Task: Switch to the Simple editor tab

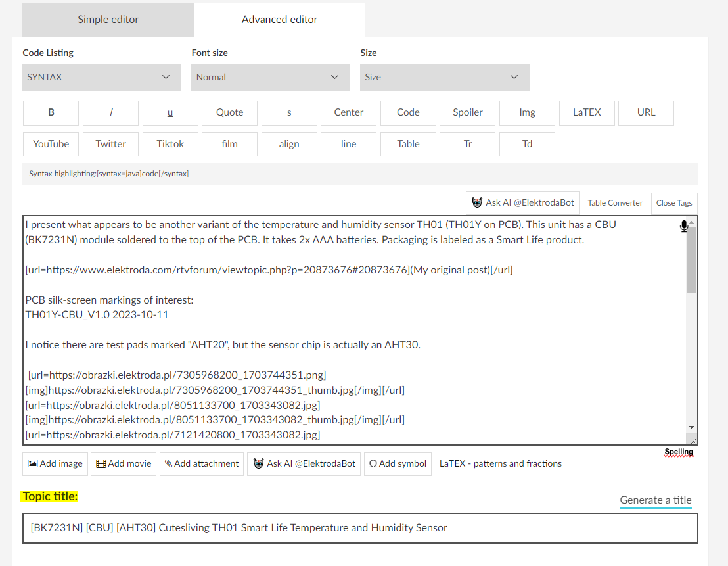Action: [x=108, y=20]
